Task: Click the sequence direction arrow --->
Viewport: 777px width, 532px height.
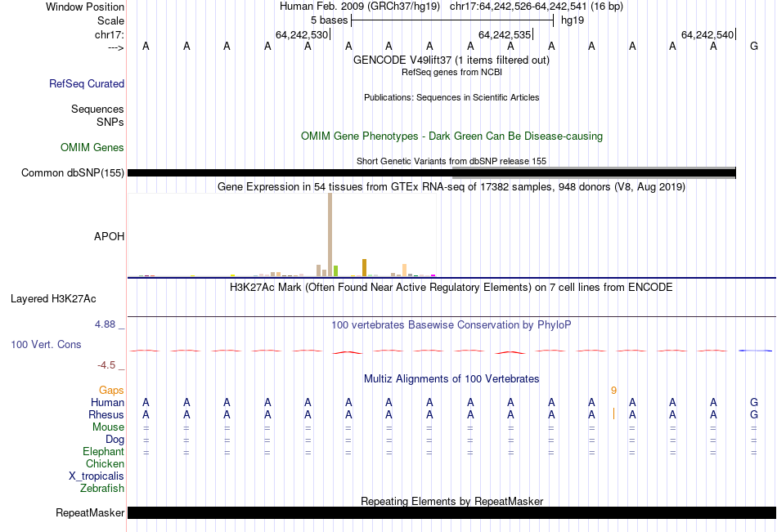Action: [x=115, y=47]
